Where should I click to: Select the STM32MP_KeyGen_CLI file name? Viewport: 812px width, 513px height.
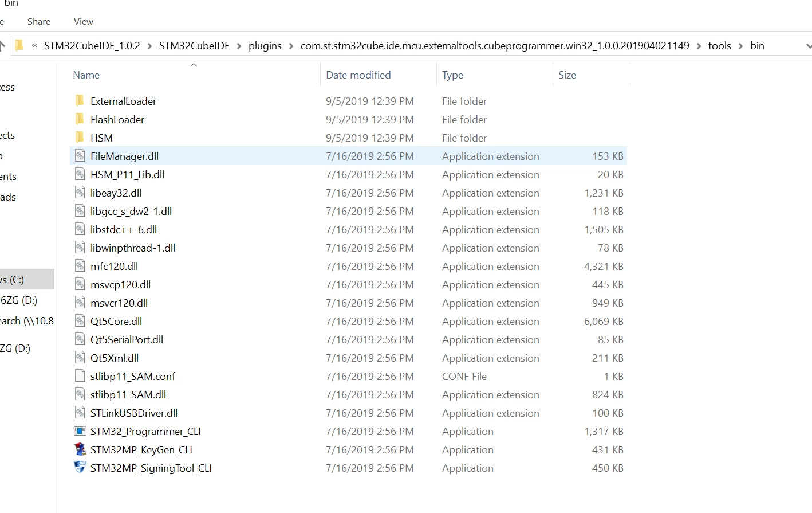tap(141, 449)
